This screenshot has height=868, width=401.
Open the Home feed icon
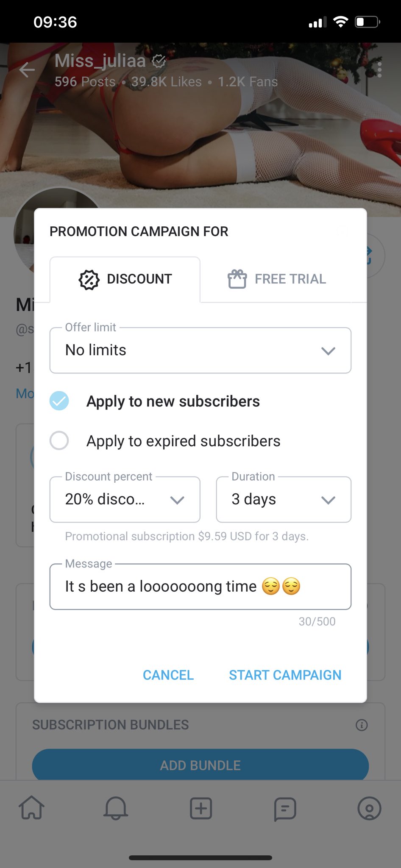coord(32,807)
